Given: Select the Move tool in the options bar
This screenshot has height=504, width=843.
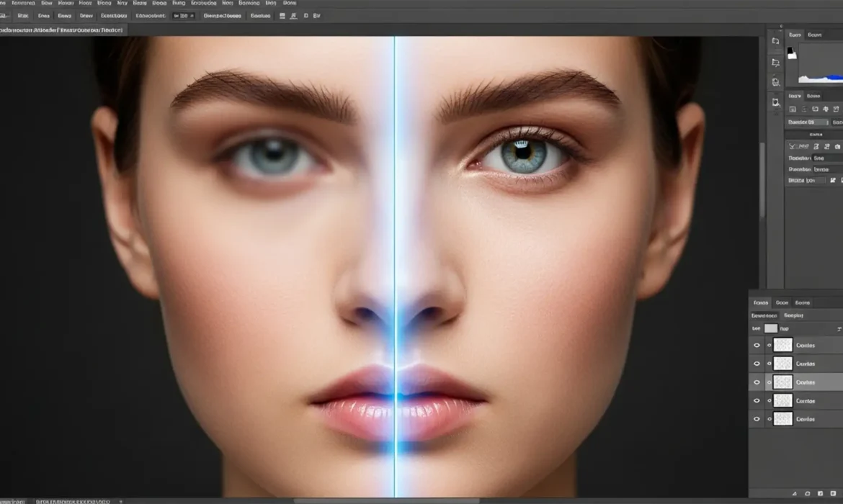Looking at the screenshot, I should click(6, 14).
